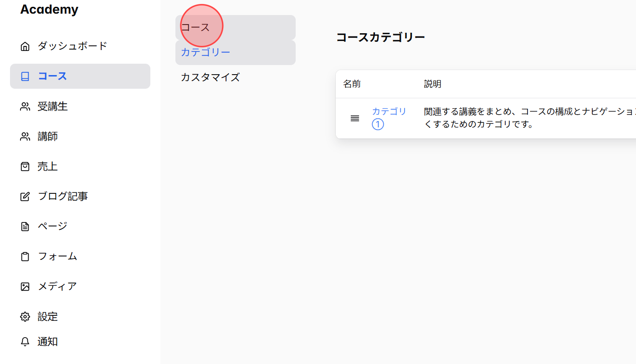Screen dimensions: 636x364
Task: Select the カテゴリー submenu item
Action: [205, 52]
